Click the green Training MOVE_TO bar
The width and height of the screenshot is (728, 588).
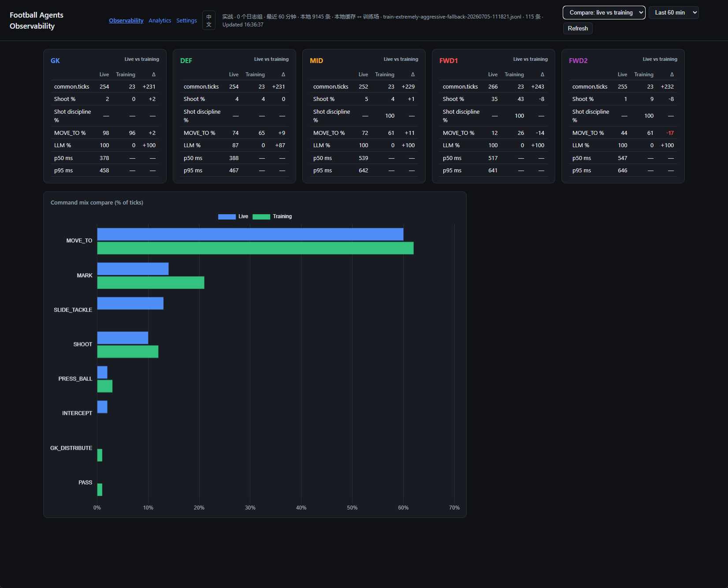tap(255, 248)
